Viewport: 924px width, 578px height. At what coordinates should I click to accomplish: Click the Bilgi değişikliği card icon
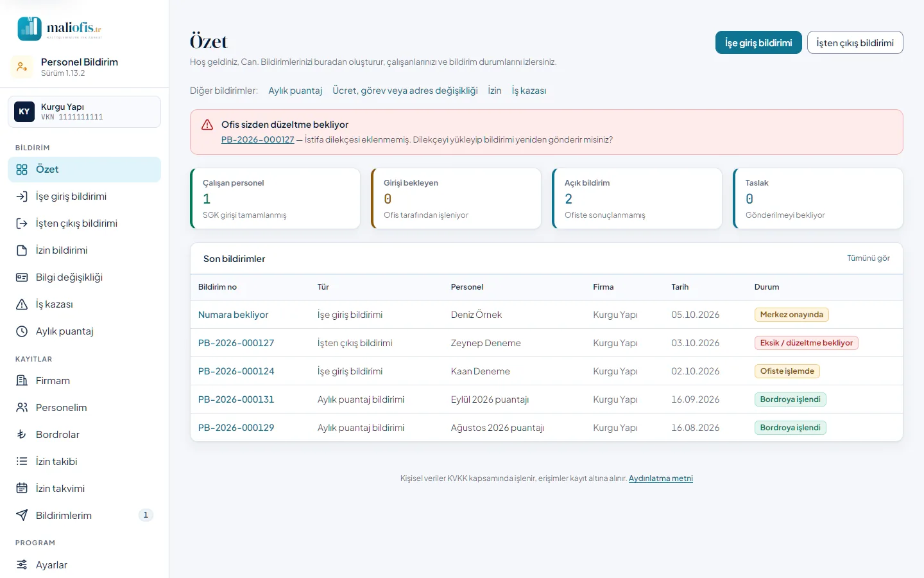(22, 277)
